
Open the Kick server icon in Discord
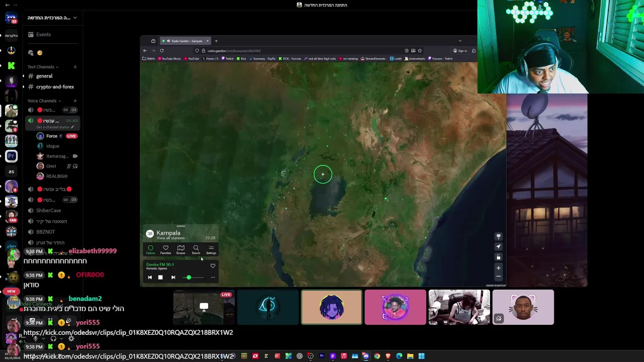11,65
